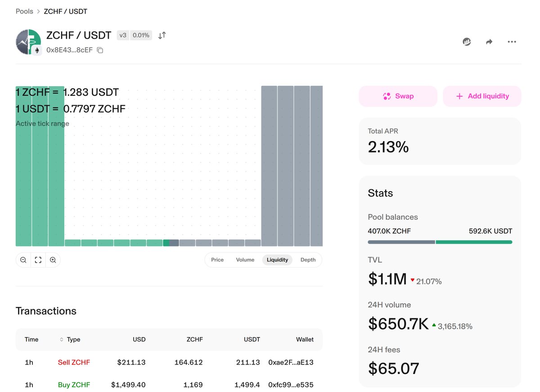The width and height of the screenshot is (540, 392).
Task: Click the USDT column header
Action: [252, 339]
